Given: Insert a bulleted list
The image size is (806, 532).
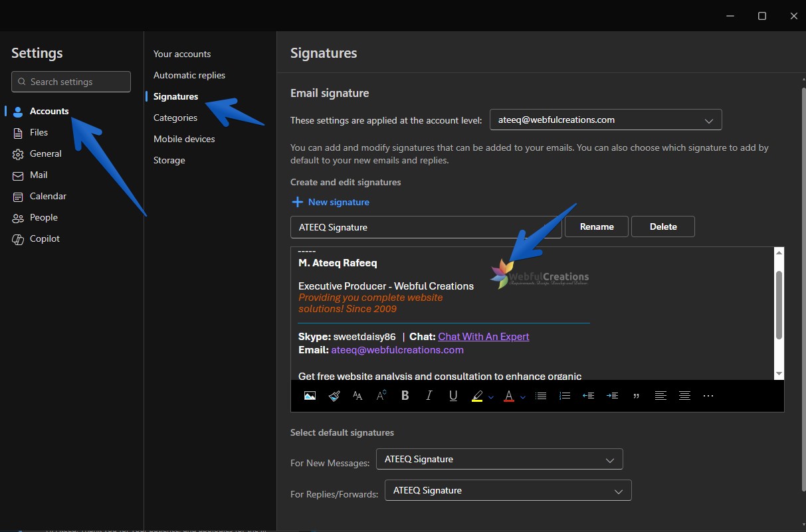Looking at the screenshot, I should (x=541, y=396).
